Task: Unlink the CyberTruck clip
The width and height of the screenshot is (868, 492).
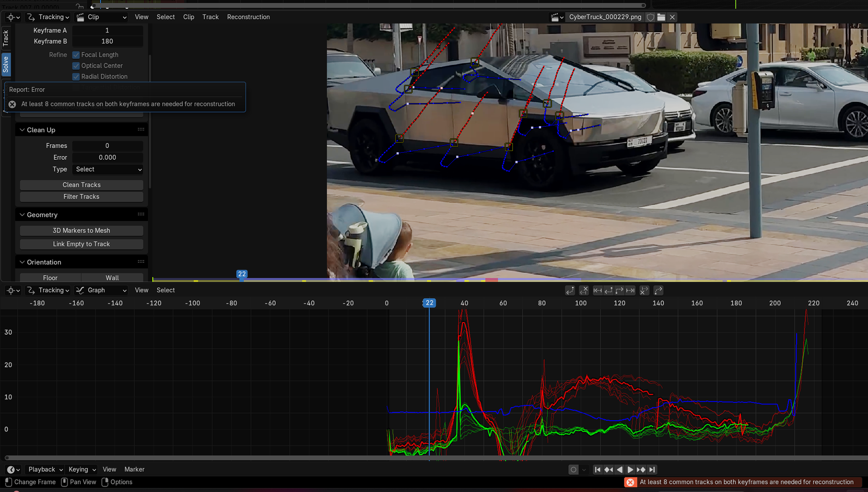Action: point(672,17)
